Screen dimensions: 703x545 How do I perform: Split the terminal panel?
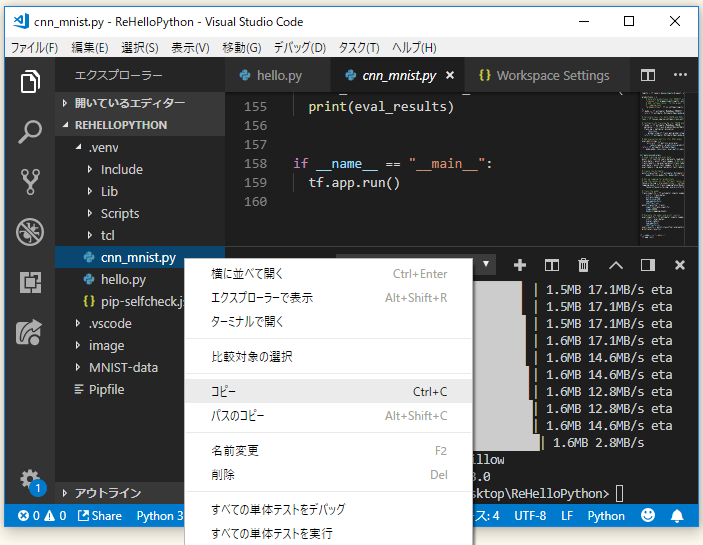tap(551, 265)
